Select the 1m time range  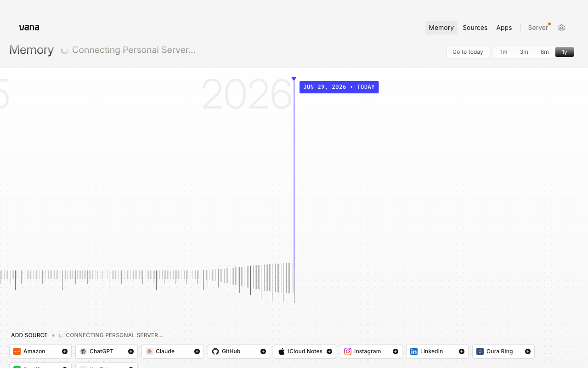pos(504,52)
